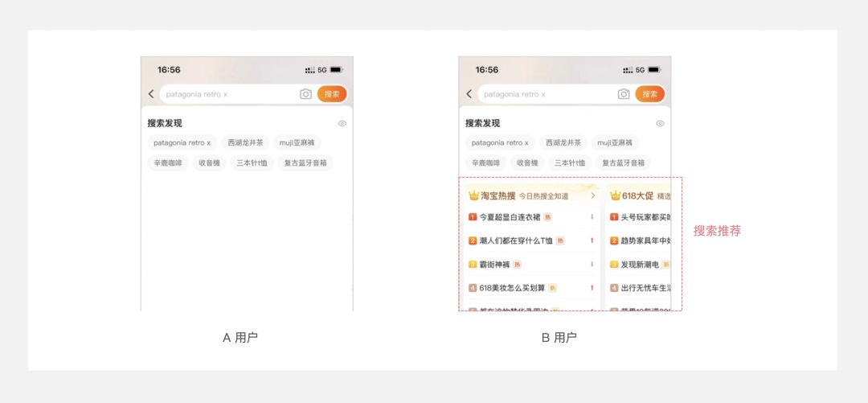Screen dimensions: 868x403
Task: Click down trend arrow on 今夏超显白连衣裙 row
Action: click(592, 216)
